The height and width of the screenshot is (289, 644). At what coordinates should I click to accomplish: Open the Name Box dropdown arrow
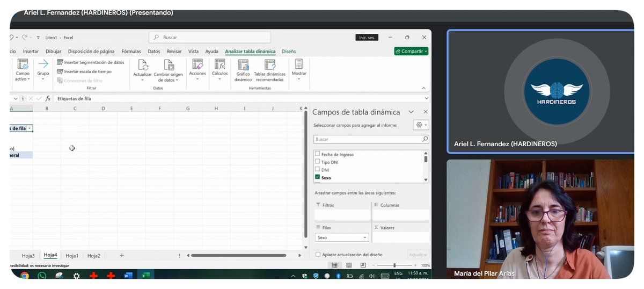[x=15, y=99]
